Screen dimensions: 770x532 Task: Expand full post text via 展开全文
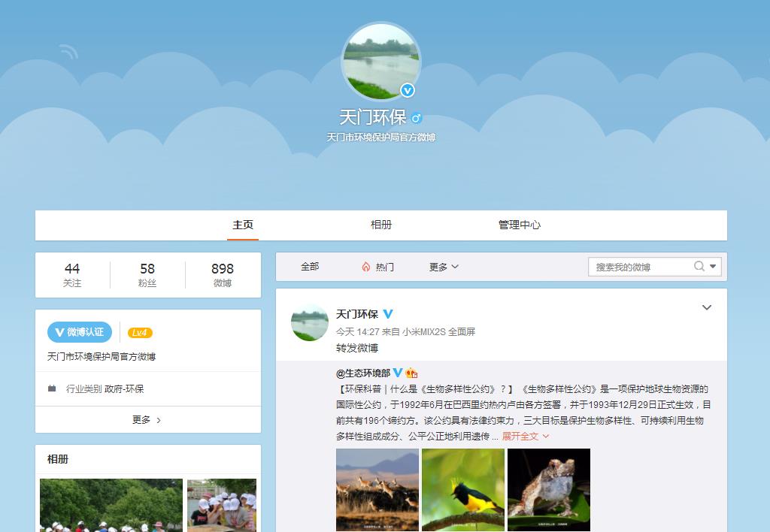coord(525,436)
